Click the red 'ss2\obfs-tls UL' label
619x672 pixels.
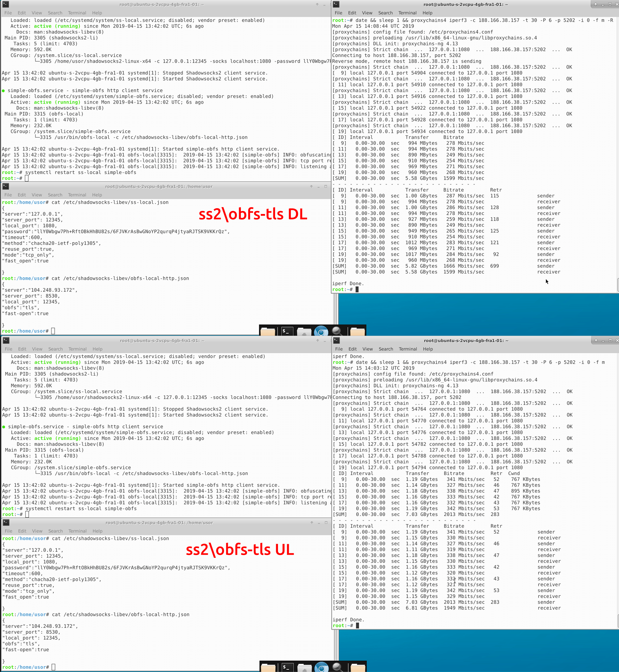click(x=240, y=549)
